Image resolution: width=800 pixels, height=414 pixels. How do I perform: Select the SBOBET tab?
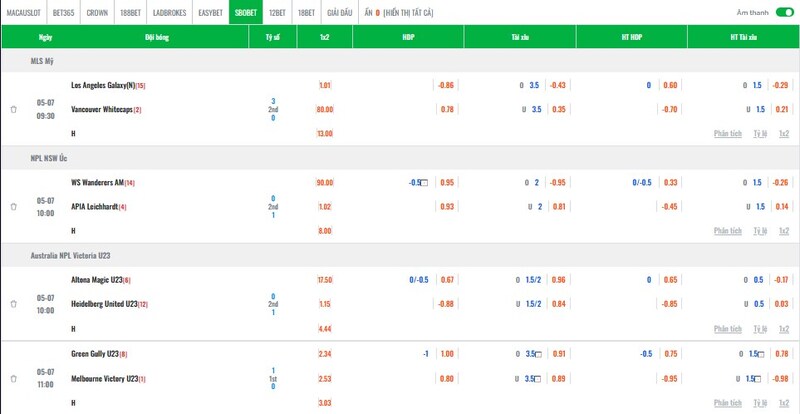tap(246, 13)
